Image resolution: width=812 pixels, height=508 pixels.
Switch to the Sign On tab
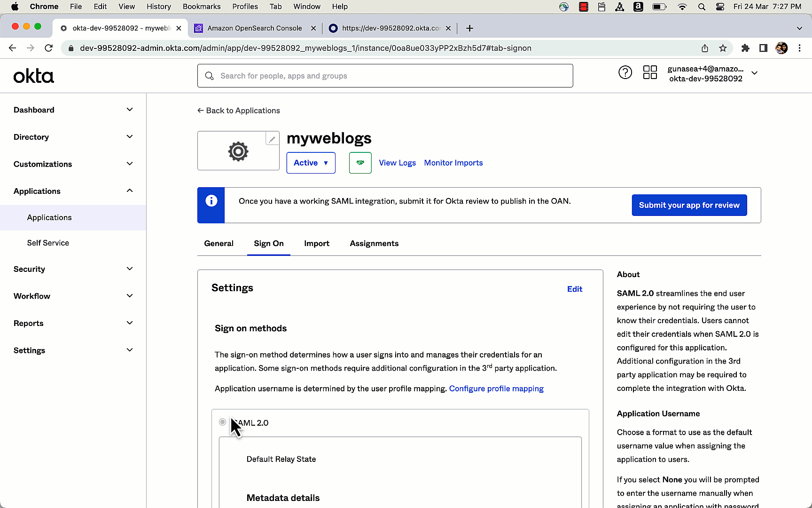point(269,243)
